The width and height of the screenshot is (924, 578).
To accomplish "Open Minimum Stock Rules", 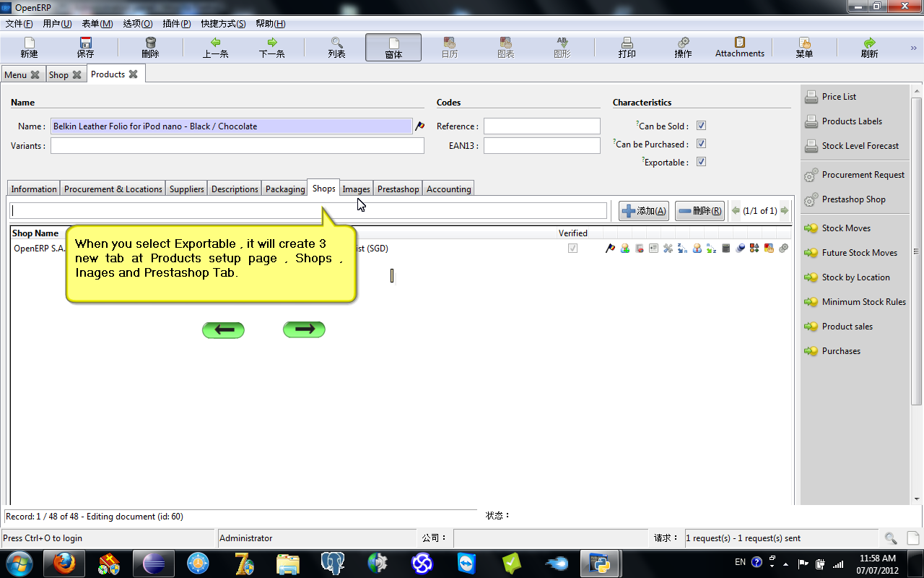I will (x=863, y=302).
